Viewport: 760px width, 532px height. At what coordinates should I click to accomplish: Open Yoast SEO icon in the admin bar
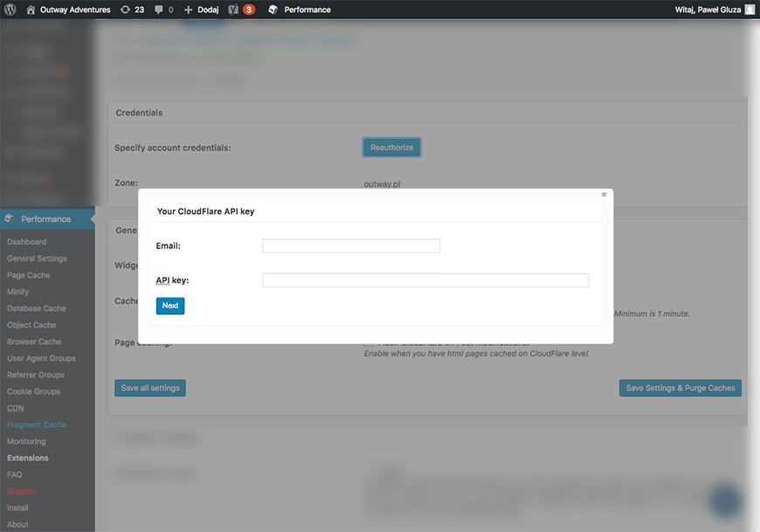(x=233, y=10)
